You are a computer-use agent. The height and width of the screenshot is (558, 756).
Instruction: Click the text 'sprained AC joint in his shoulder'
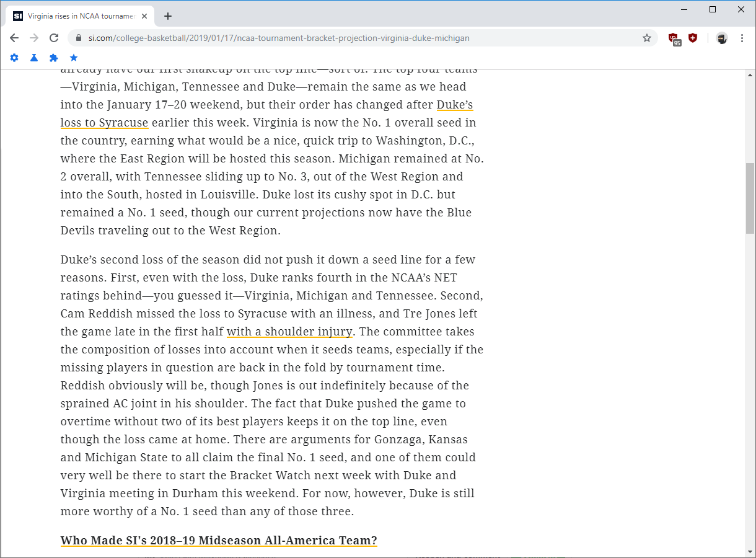151,404
